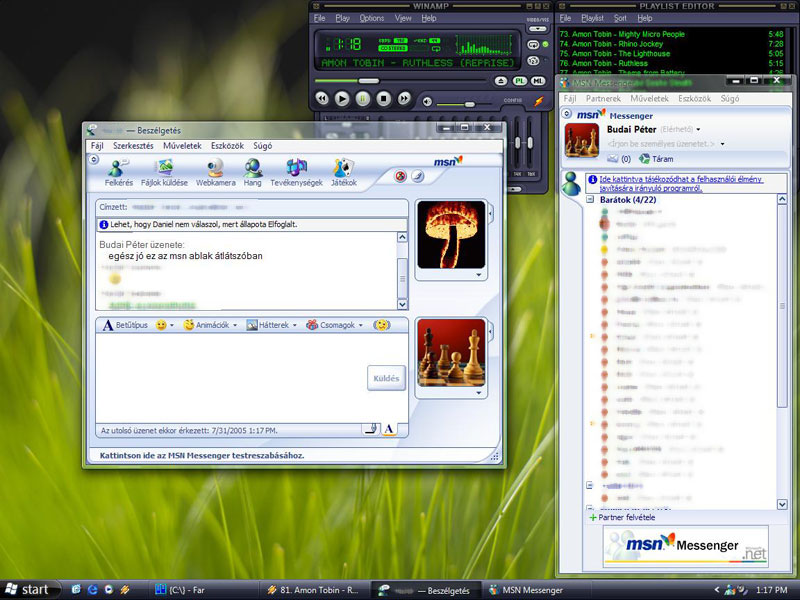Open Szerkesztés menu in chat window
The image size is (800, 600).
[x=133, y=146]
